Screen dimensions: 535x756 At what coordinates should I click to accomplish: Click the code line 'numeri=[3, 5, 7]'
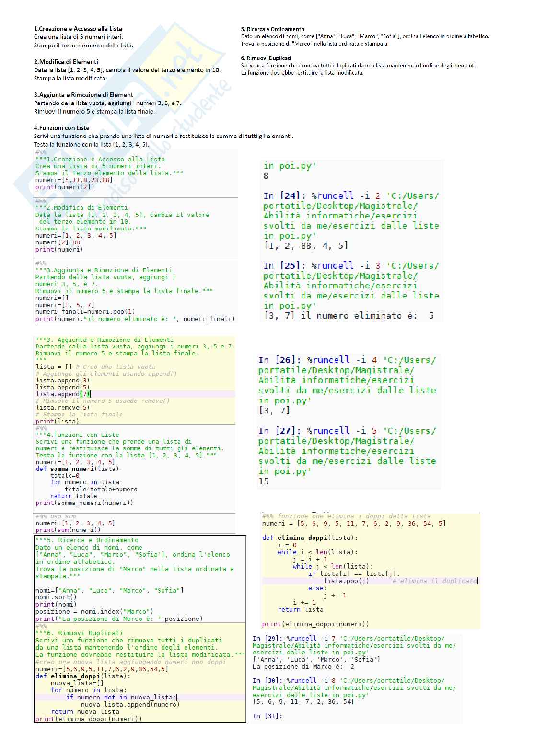pos(65,305)
